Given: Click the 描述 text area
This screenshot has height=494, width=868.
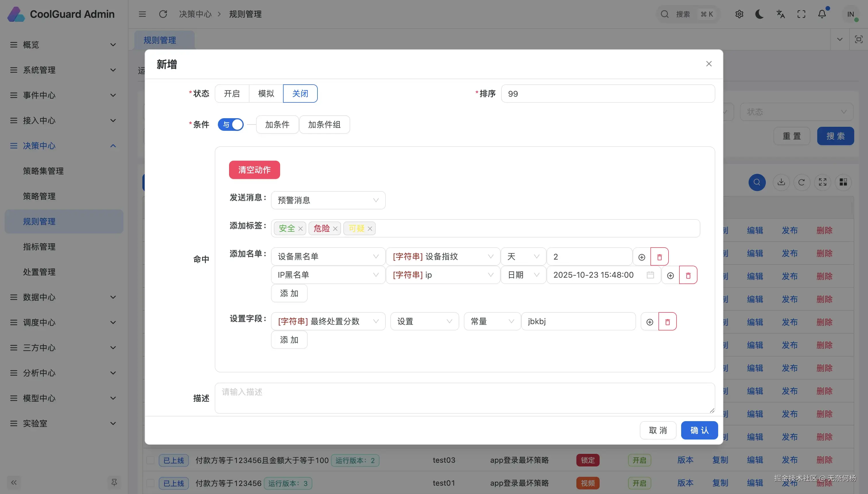Looking at the screenshot, I should click(x=464, y=398).
